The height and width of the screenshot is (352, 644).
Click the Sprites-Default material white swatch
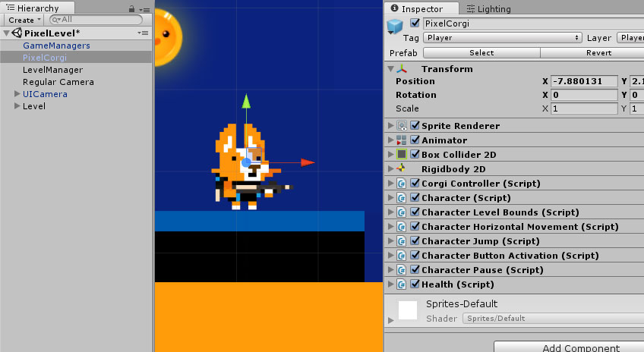408,310
